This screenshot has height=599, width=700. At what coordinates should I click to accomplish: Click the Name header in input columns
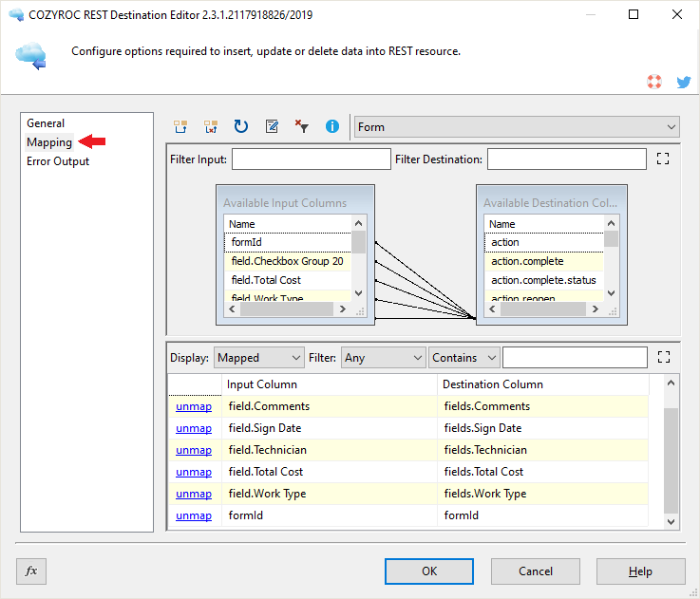pos(288,224)
